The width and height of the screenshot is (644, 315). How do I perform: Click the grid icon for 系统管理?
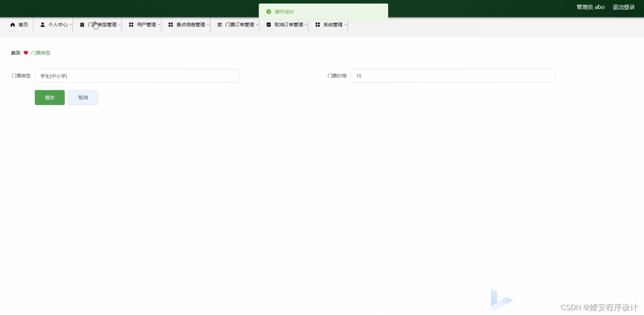318,25
